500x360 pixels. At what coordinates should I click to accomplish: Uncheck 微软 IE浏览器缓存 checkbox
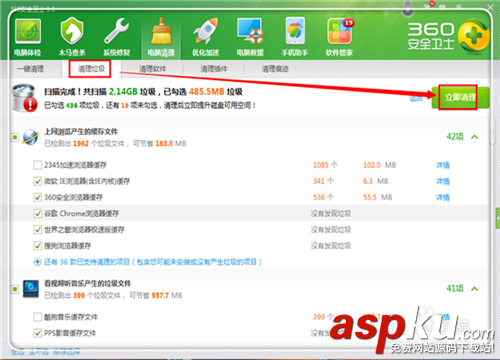(37, 181)
